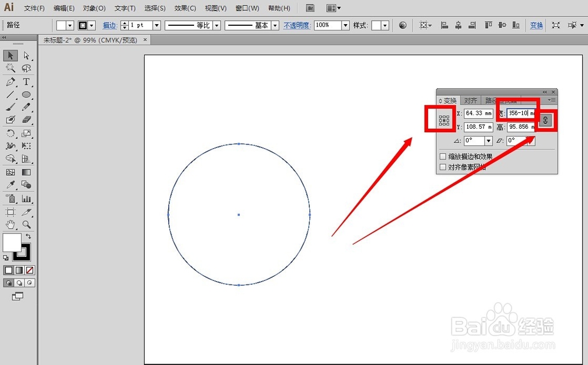Open the Bridge (Br) button
The image size is (588, 365).
point(310,8)
